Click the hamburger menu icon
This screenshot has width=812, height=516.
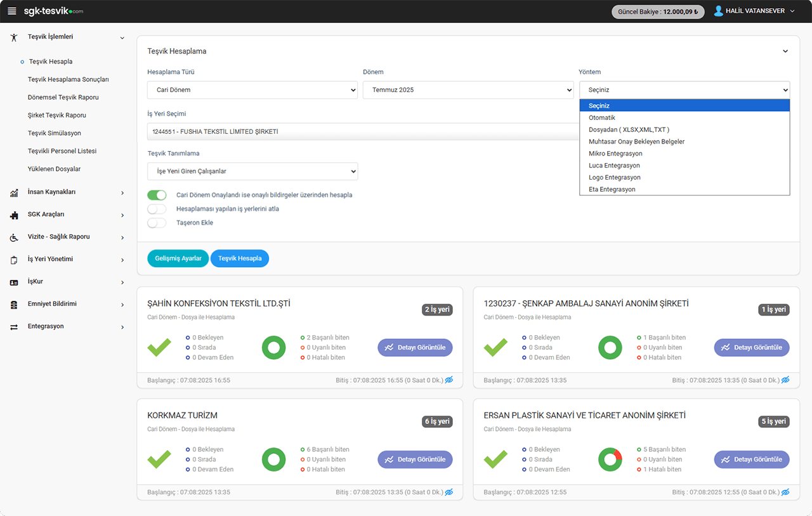tap(12, 11)
